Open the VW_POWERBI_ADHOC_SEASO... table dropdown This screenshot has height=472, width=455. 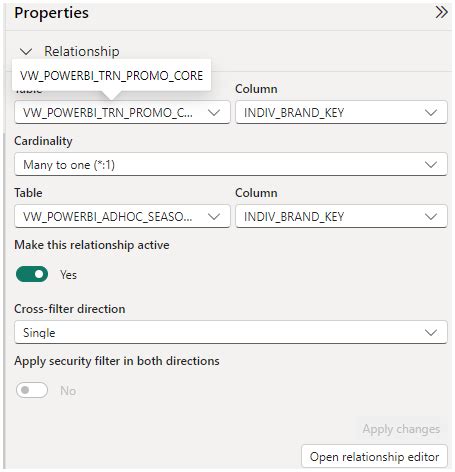coord(122,217)
